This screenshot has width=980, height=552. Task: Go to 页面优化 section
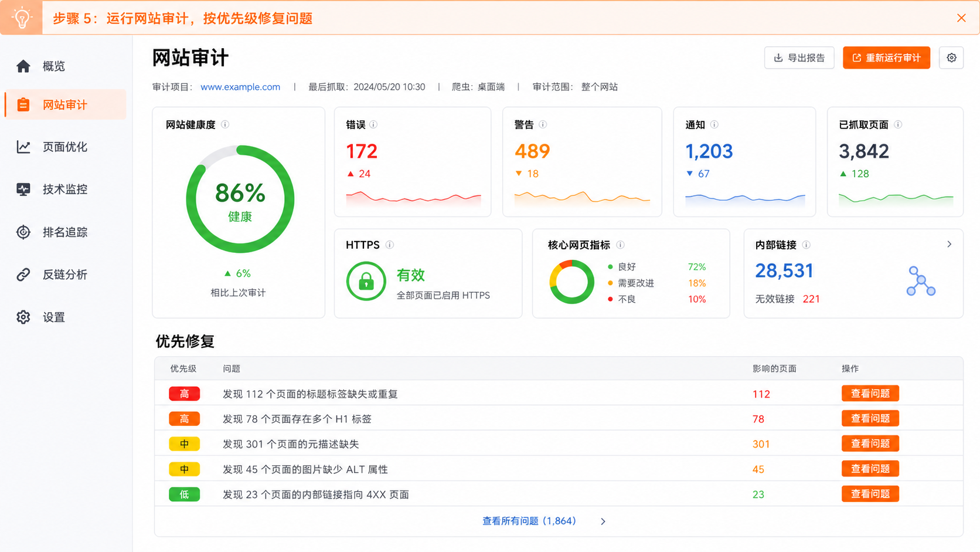[65, 147]
